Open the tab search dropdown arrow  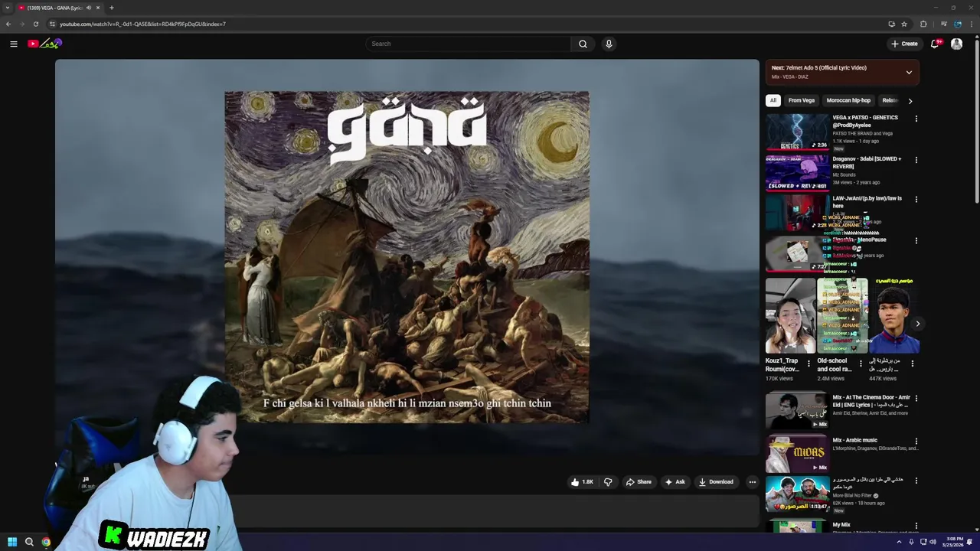coord(8,8)
